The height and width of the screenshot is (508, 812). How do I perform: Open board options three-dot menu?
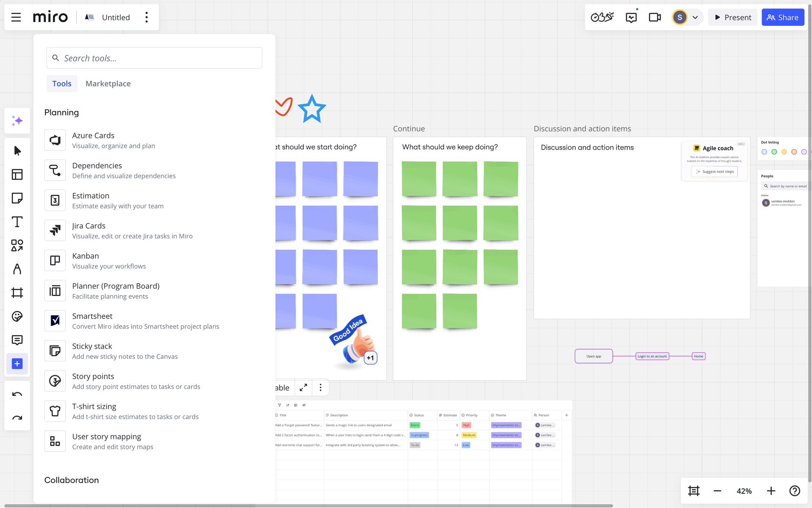pos(147,17)
